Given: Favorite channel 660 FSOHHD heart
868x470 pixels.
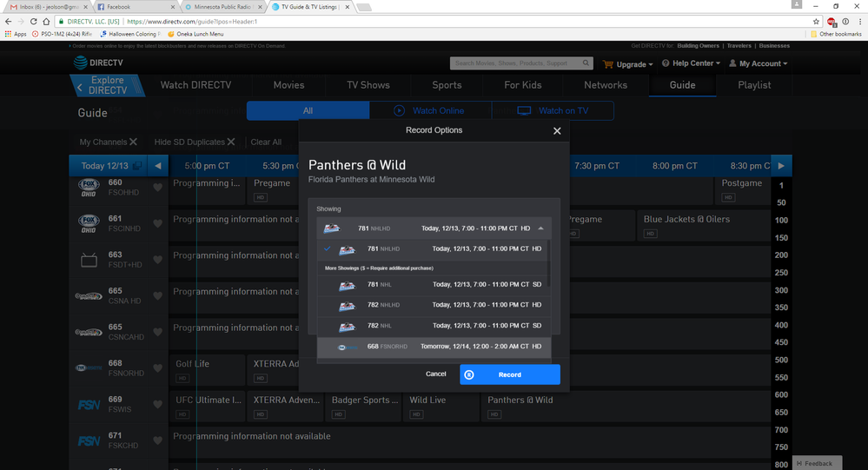Looking at the screenshot, I should (157, 188).
